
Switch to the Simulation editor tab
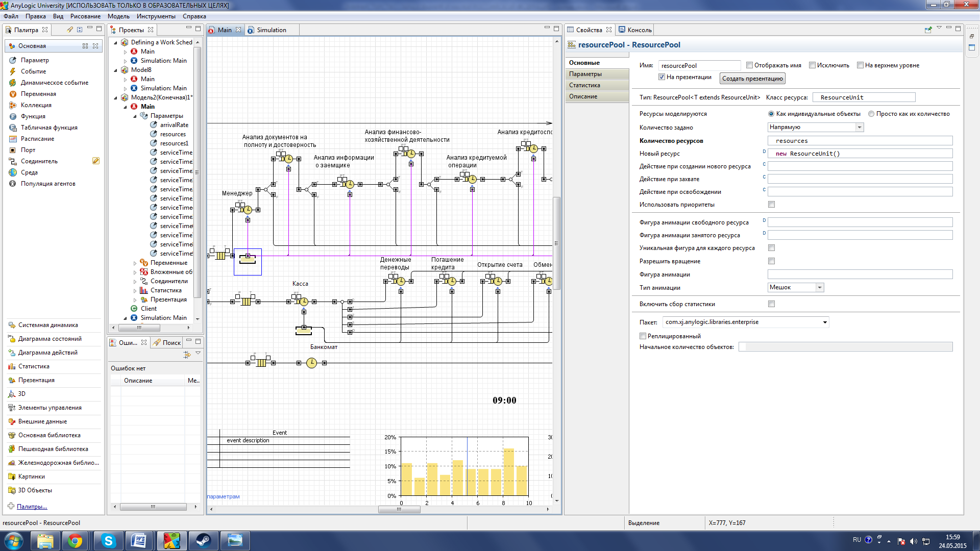click(x=271, y=30)
